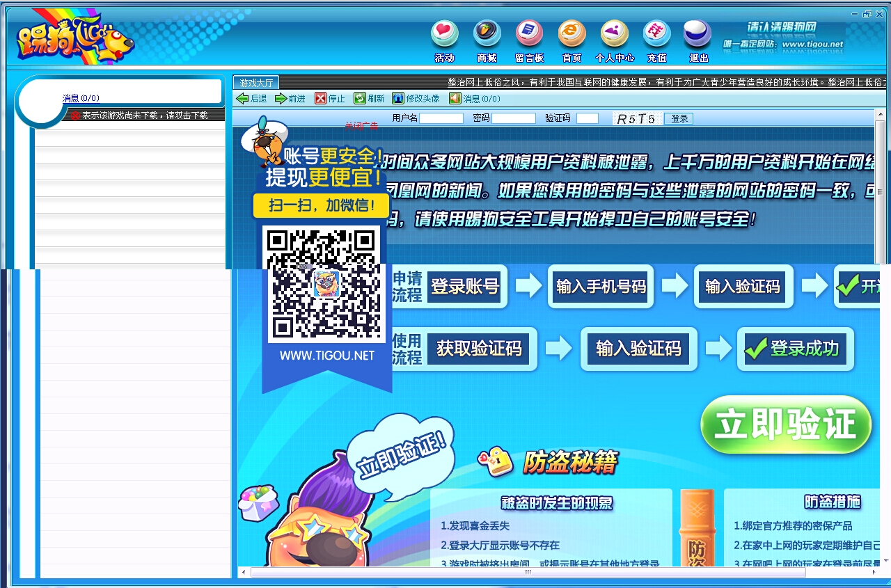The height and width of the screenshot is (588, 891).
Task: Click the horizontal scrollbar left arrow
Action: coord(244,572)
